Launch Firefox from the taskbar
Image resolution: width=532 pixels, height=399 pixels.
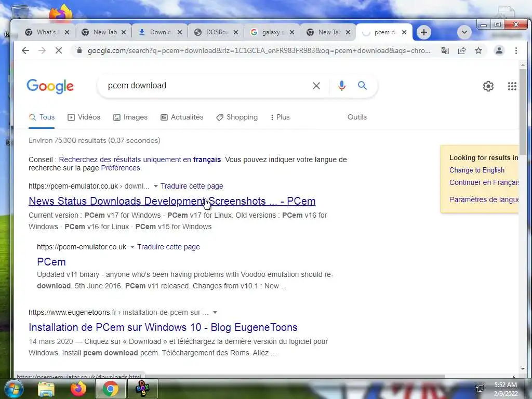tap(78, 389)
